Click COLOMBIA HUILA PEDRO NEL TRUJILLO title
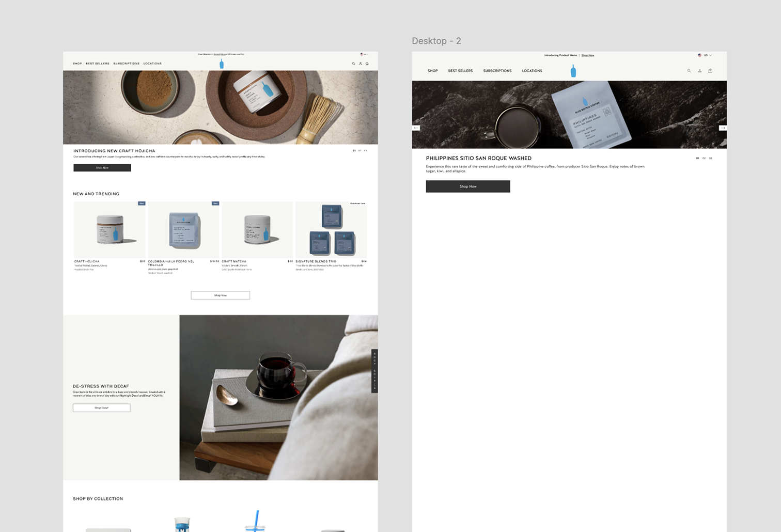The height and width of the screenshot is (532, 781). click(171, 263)
